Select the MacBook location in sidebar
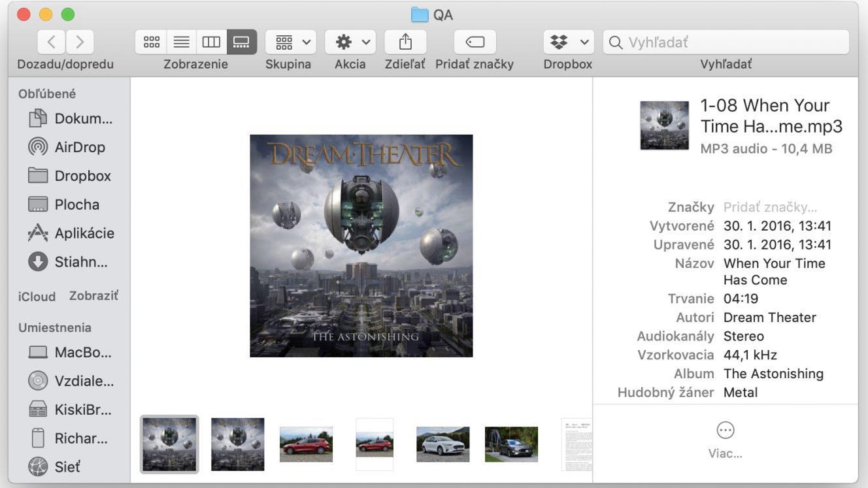 69,352
